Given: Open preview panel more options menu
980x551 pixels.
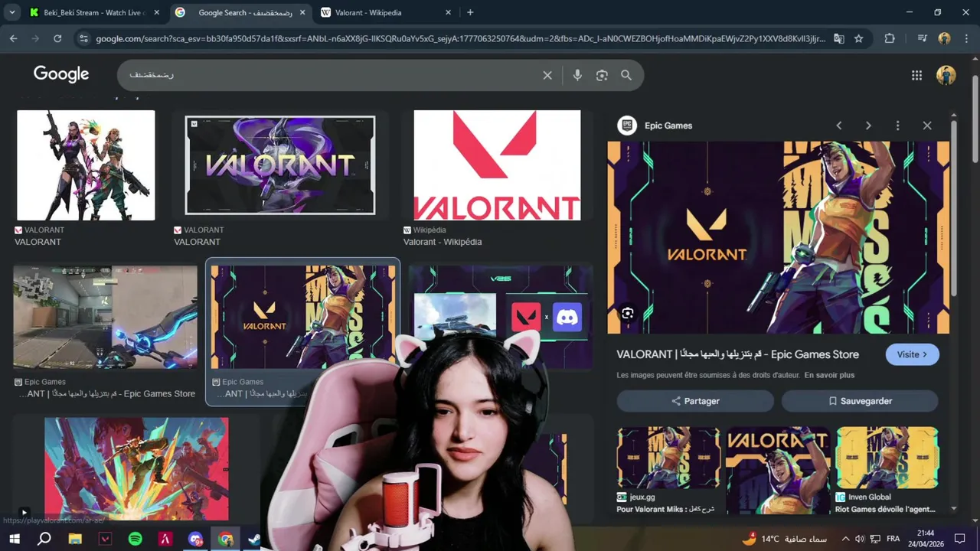Looking at the screenshot, I should coord(897,126).
